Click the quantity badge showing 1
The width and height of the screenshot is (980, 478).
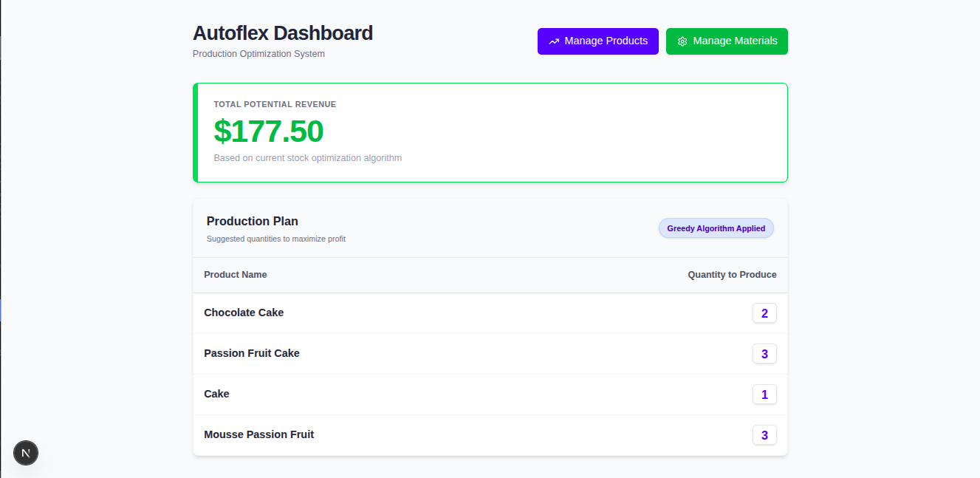point(764,395)
